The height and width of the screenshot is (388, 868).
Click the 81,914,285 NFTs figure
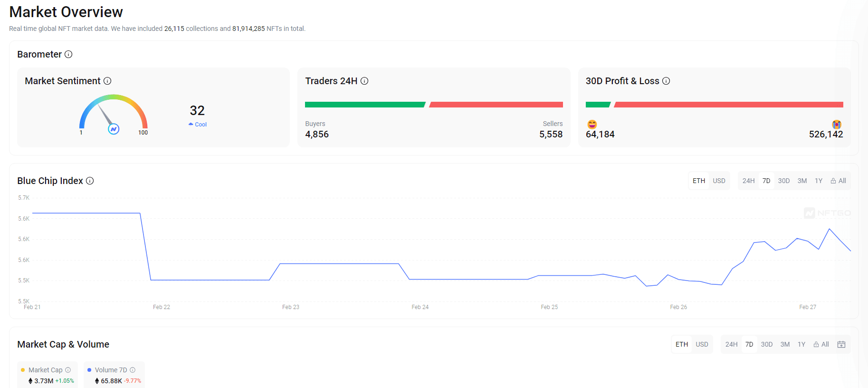click(x=248, y=29)
